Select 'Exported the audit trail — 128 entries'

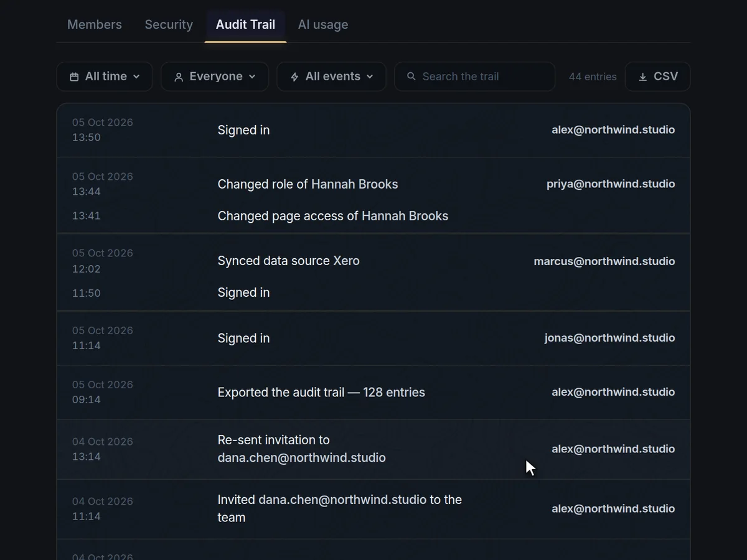(x=374, y=392)
